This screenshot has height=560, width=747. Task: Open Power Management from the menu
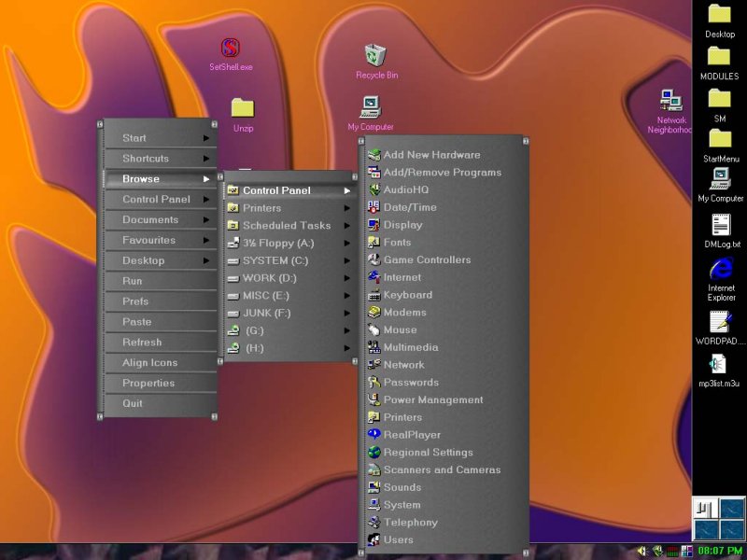(432, 400)
